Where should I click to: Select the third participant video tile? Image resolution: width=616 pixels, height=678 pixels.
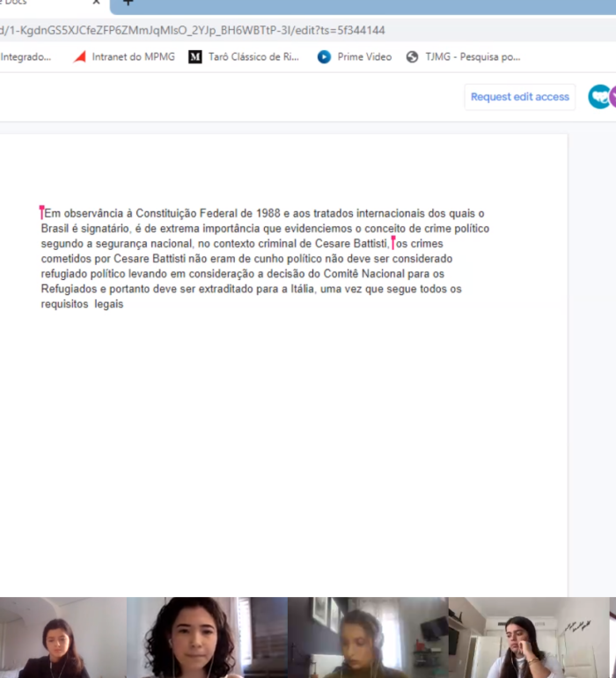[x=367, y=637]
